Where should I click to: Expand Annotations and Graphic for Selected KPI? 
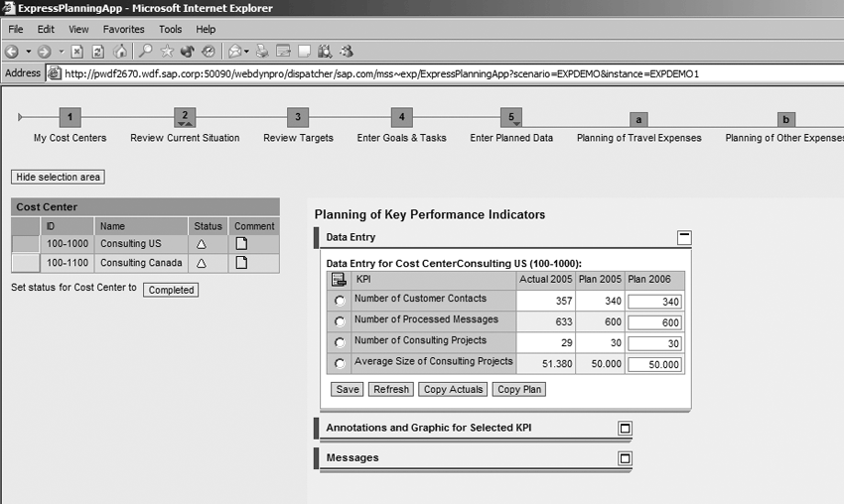pyautogui.click(x=625, y=429)
